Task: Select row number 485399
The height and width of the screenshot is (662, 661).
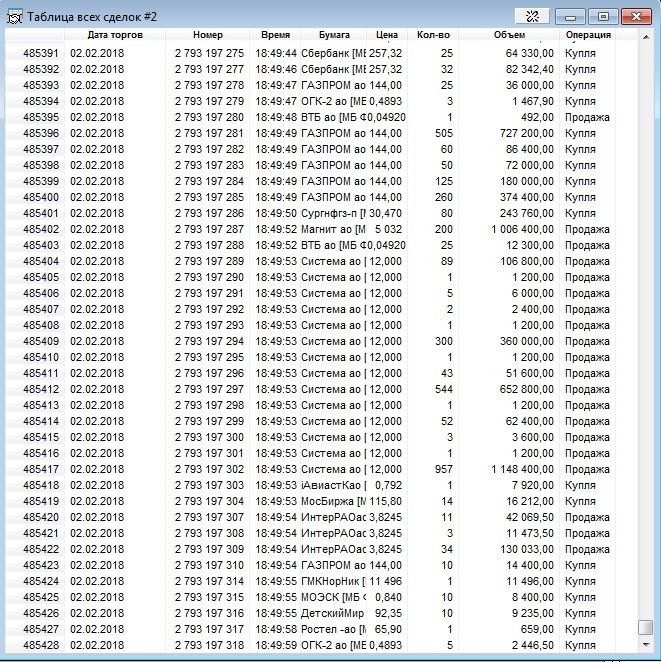Action: tap(41, 182)
